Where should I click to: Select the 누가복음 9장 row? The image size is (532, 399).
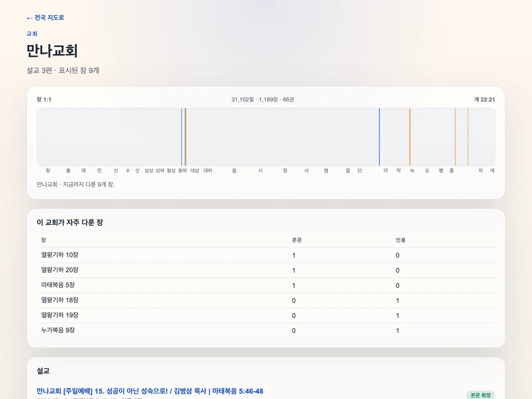point(266,331)
